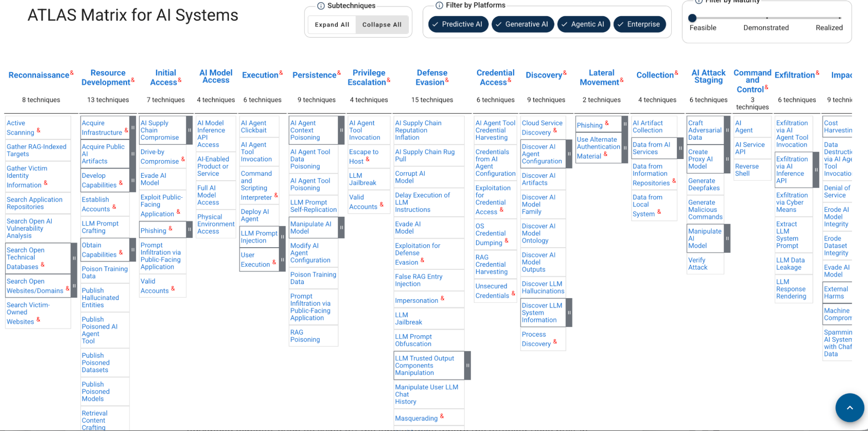Open the AI Attack Staging tactic header
The image size is (868, 431).
point(708,76)
